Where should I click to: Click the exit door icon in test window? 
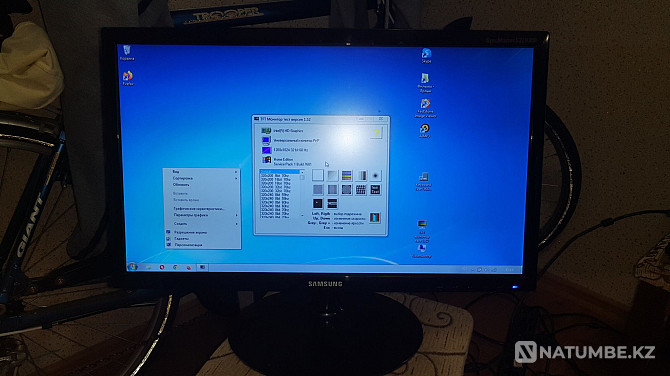point(374,217)
